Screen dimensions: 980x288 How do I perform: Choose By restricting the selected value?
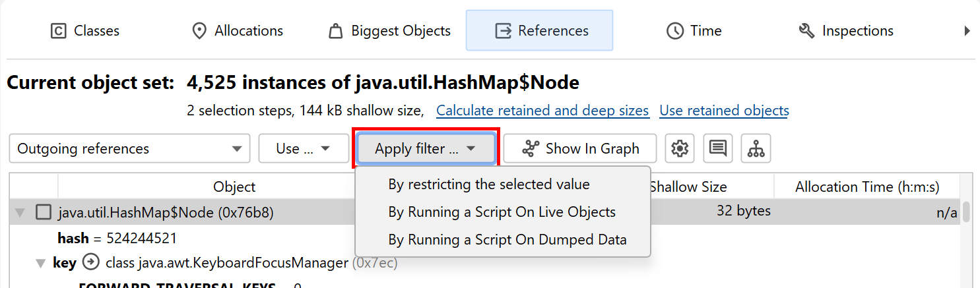489,185
